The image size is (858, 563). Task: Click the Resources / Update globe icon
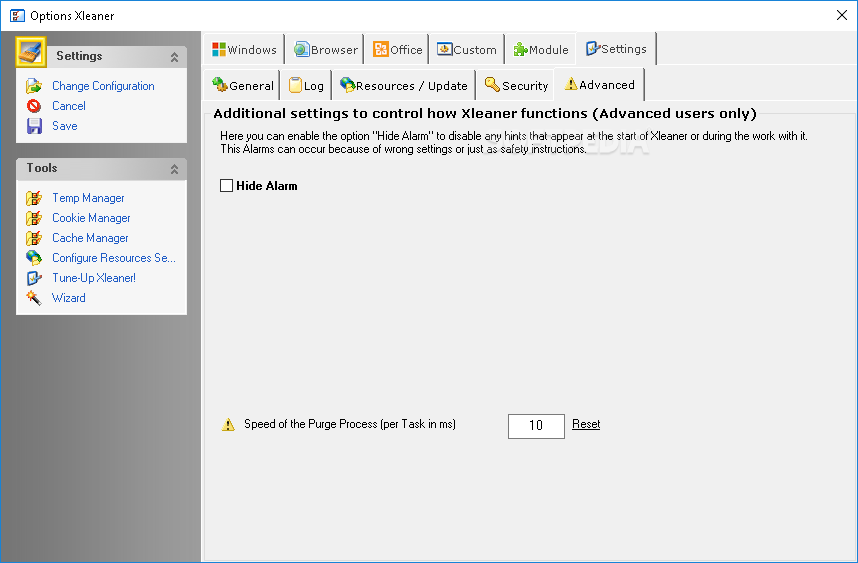click(347, 85)
